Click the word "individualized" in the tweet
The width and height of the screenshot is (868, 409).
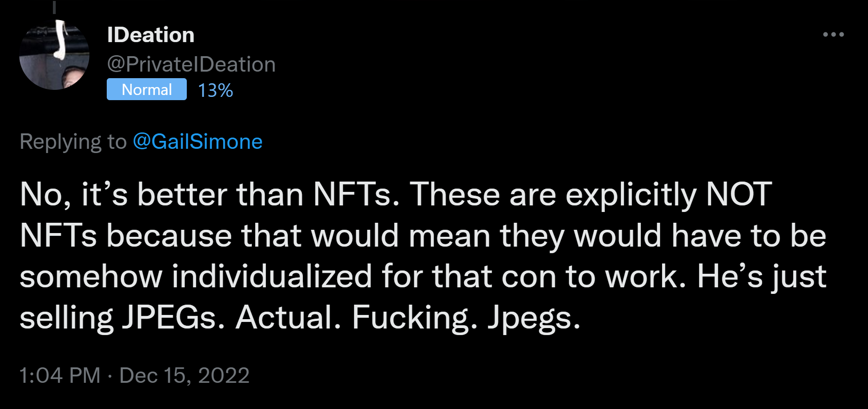tap(272, 277)
